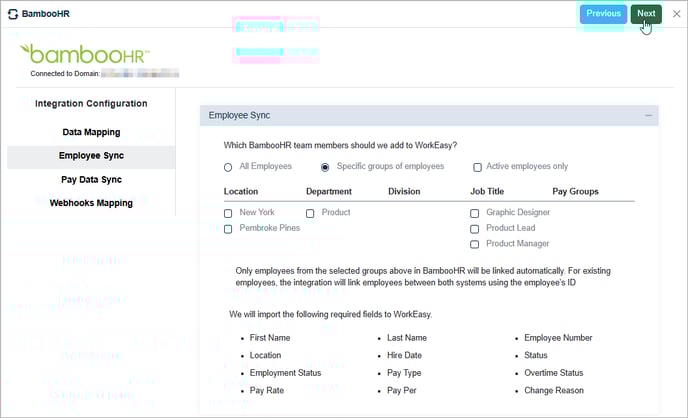Click the BambooHR sync icon in the title bar
Viewport: 688px width, 418px height.
[x=13, y=14]
